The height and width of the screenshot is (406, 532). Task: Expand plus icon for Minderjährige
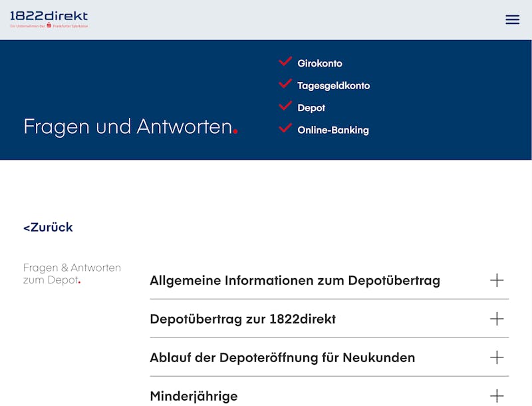pyautogui.click(x=497, y=396)
